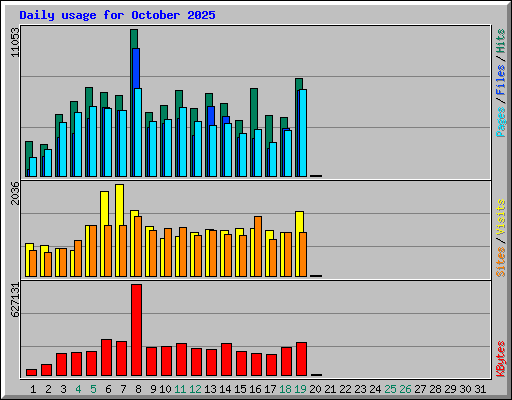Image resolution: width=512 pixels, height=400 pixels.
Task: Click the 11053 hits axis value
Action: tap(15, 42)
